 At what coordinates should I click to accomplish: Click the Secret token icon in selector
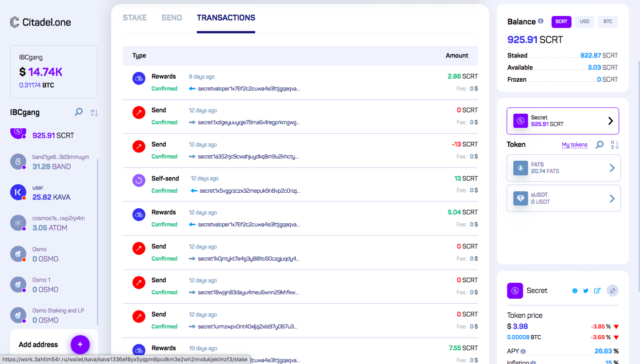click(x=521, y=121)
